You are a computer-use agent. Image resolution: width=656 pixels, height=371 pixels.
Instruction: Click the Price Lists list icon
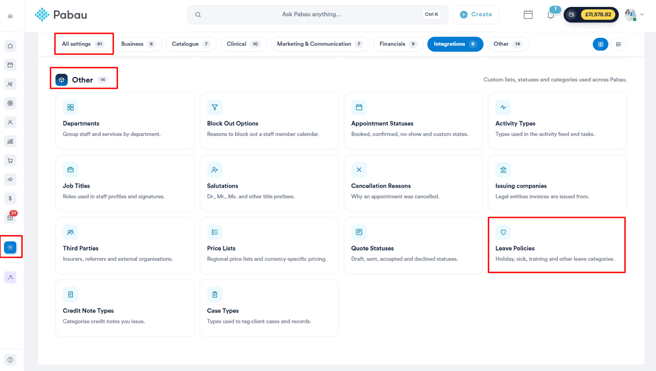[215, 232]
